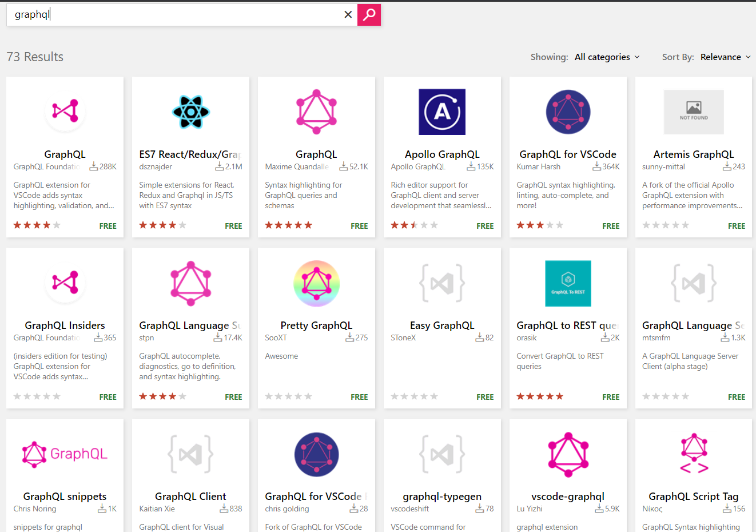
Task: Click the graphql-typegen placeholder icon
Action: point(442,454)
